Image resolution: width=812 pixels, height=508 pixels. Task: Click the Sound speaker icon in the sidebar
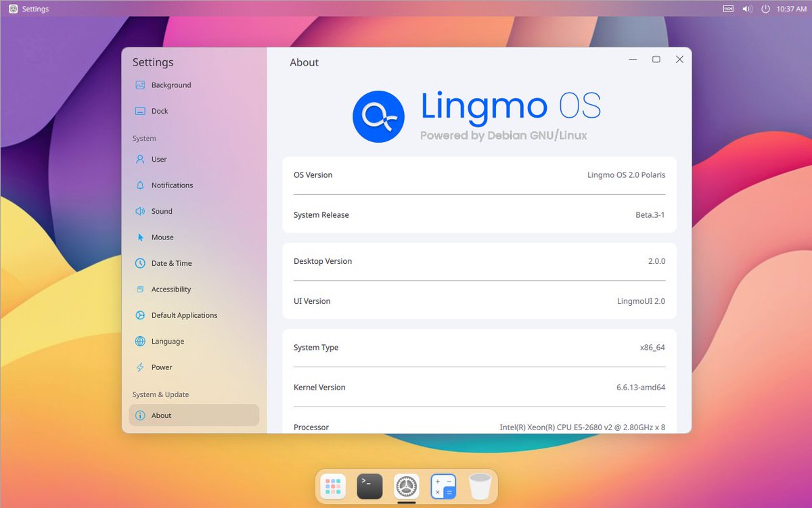[140, 211]
